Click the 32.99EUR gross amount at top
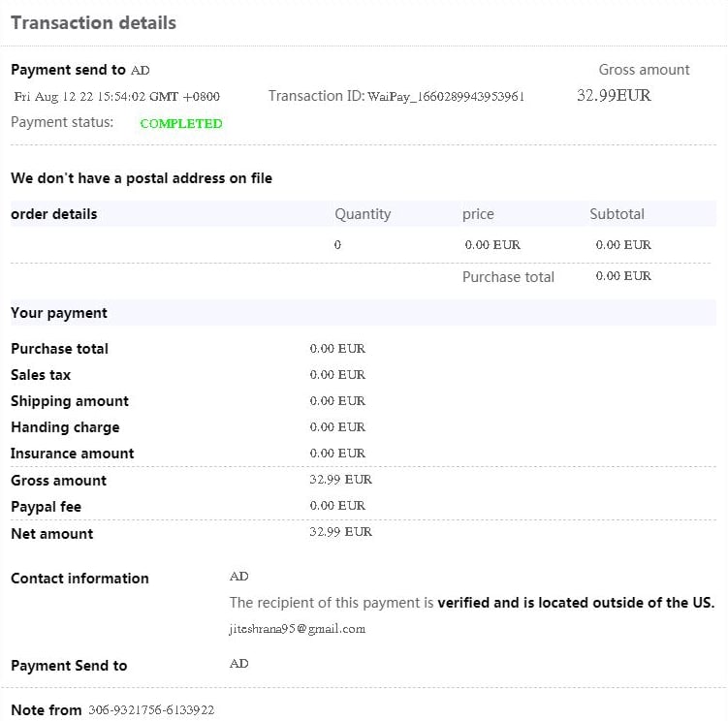The image size is (728, 721). [x=614, y=96]
